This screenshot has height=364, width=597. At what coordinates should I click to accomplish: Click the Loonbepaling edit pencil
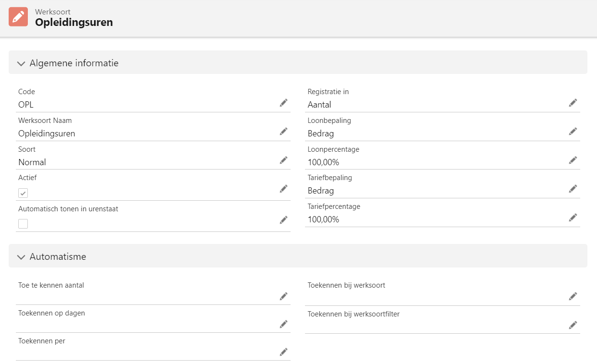click(573, 132)
